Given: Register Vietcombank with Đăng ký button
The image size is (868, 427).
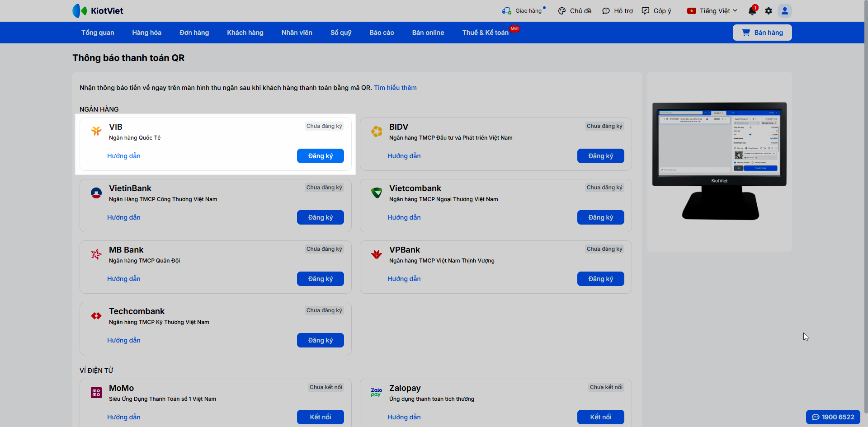Looking at the screenshot, I should click(x=601, y=217).
